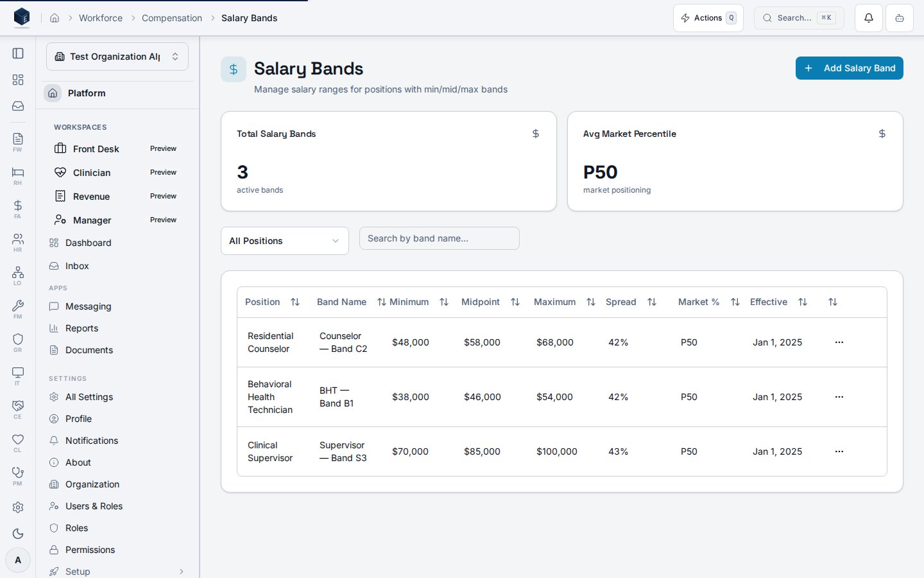The height and width of the screenshot is (578, 924).
Task: Open the inbox tray rail icon
Action: click(x=18, y=106)
